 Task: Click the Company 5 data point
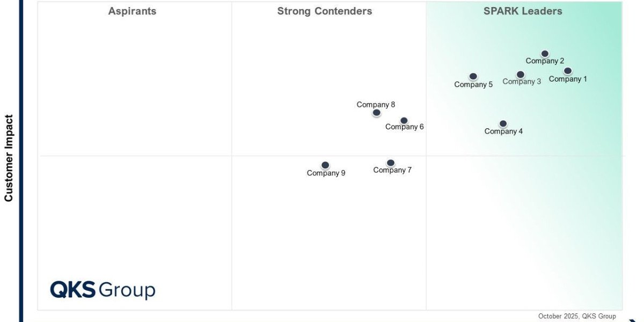pos(473,77)
